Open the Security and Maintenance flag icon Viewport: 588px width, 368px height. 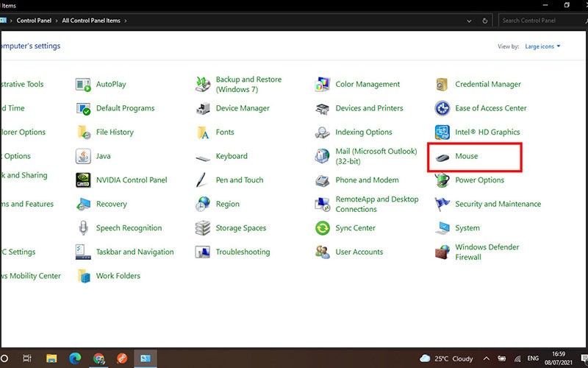click(x=442, y=205)
